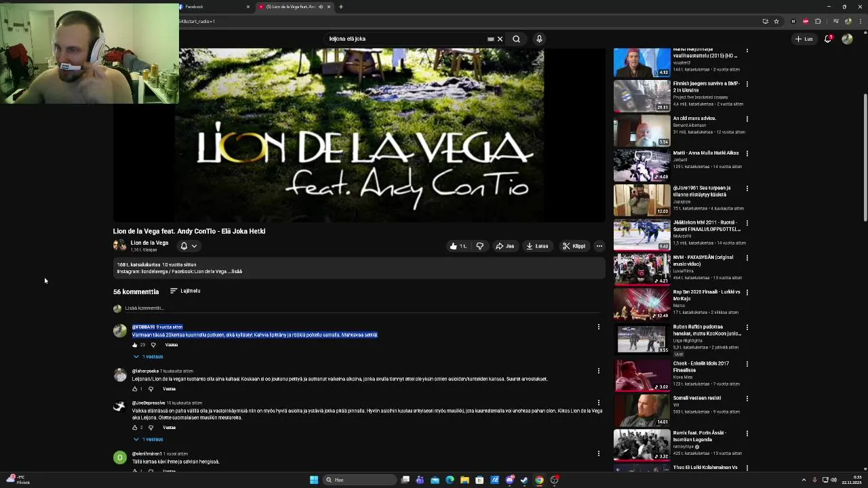Open Chrome extensions puzzle icon
This screenshot has height=488, width=868.
point(818,21)
